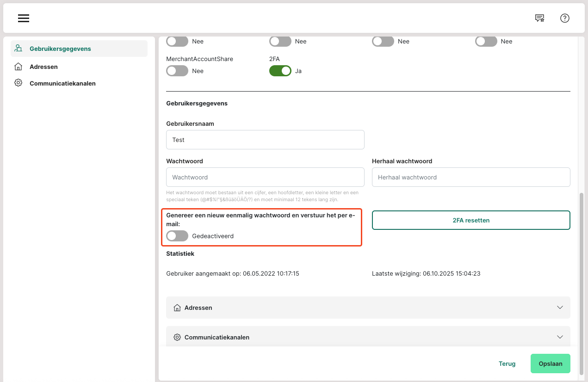
Task: Select Adressen in the sidebar menu
Action: coord(43,67)
